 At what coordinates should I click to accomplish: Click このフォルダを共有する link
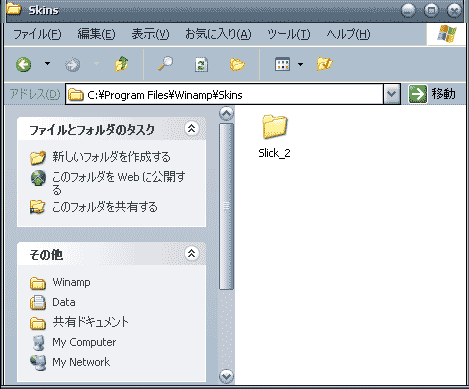(x=105, y=207)
